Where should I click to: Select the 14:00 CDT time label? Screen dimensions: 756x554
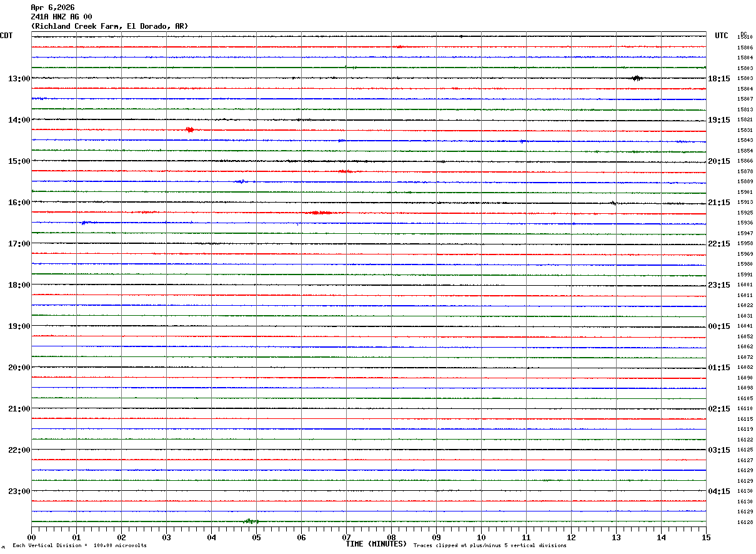pyautogui.click(x=19, y=120)
